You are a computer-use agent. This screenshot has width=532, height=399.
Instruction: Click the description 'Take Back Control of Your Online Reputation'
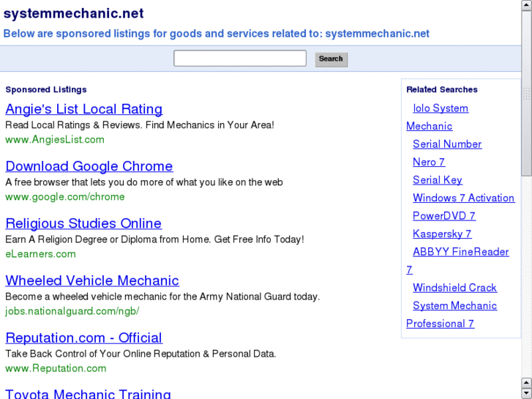(141, 354)
